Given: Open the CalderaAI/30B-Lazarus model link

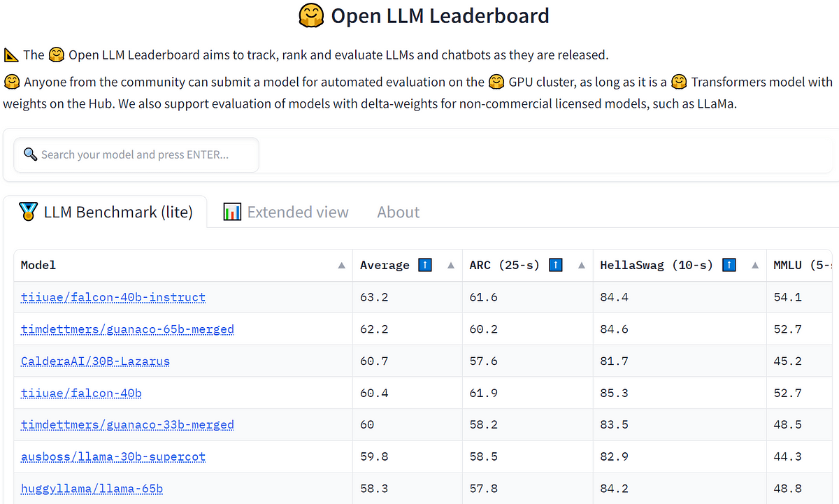Looking at the screenshot, I should pos(95,361).
